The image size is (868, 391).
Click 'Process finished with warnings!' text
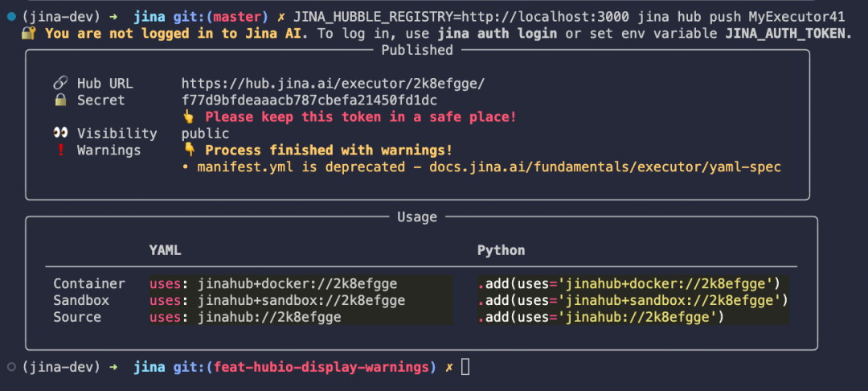click(329, 150)
